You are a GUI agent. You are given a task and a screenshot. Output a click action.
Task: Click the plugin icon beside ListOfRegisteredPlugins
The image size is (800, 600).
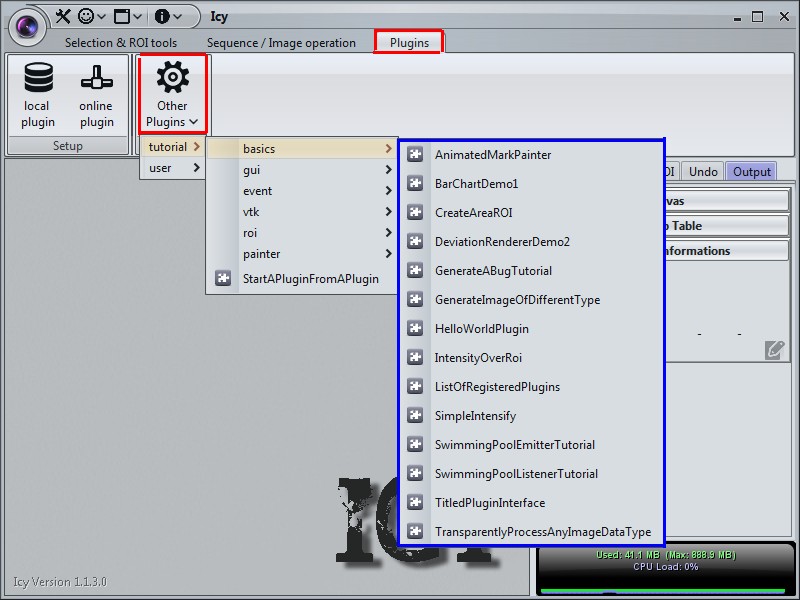[x=415, y=387]
